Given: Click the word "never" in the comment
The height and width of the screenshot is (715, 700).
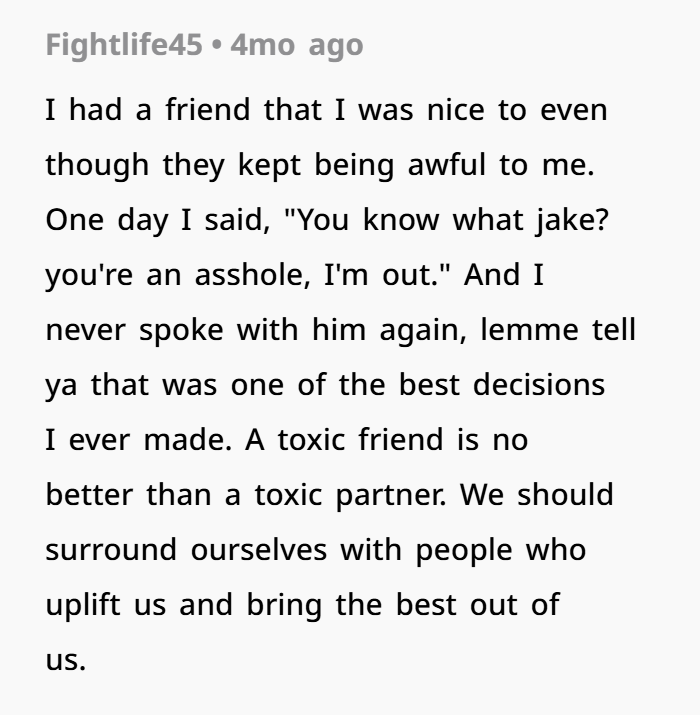Looking at the screenshot, I should (x=85, y=331).
